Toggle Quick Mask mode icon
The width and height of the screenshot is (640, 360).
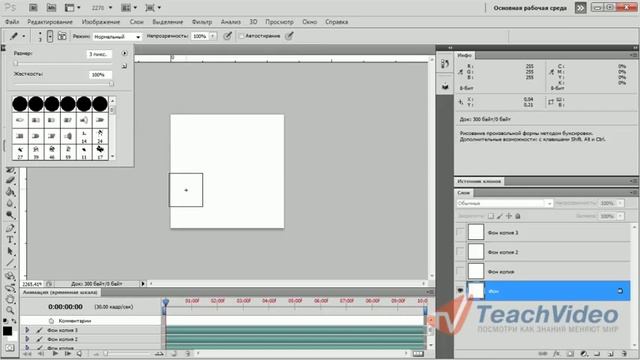pos(10,348)
